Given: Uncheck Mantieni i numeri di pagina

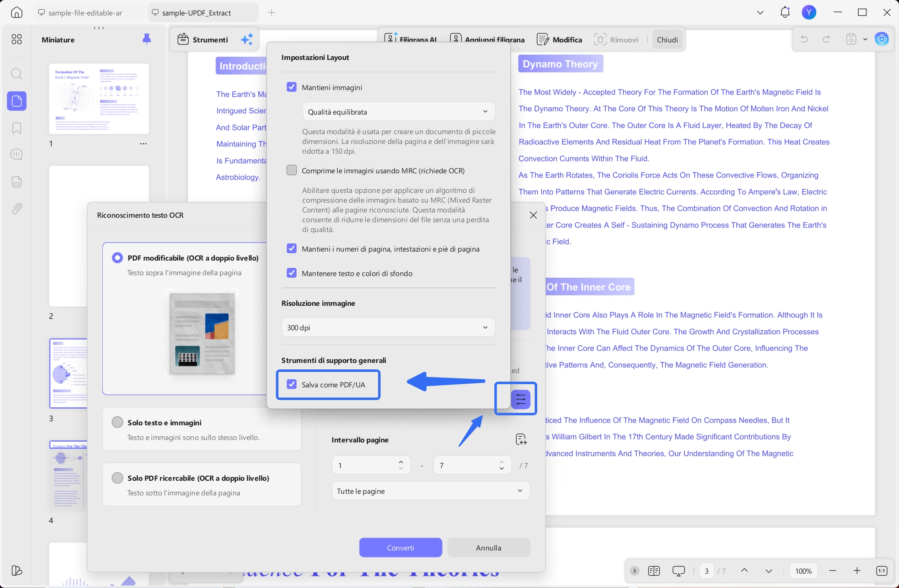Looking at the screenshot, I should tap(292, 248).
